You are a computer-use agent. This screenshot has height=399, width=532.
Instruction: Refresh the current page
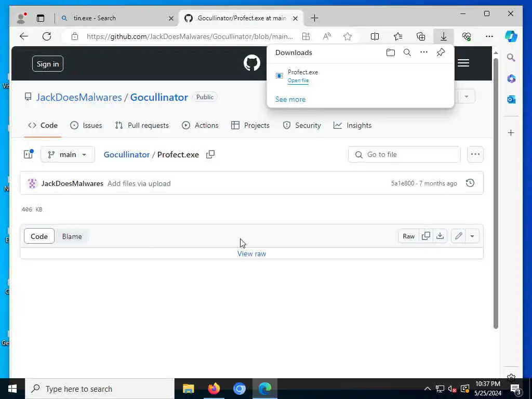point(47,36)
